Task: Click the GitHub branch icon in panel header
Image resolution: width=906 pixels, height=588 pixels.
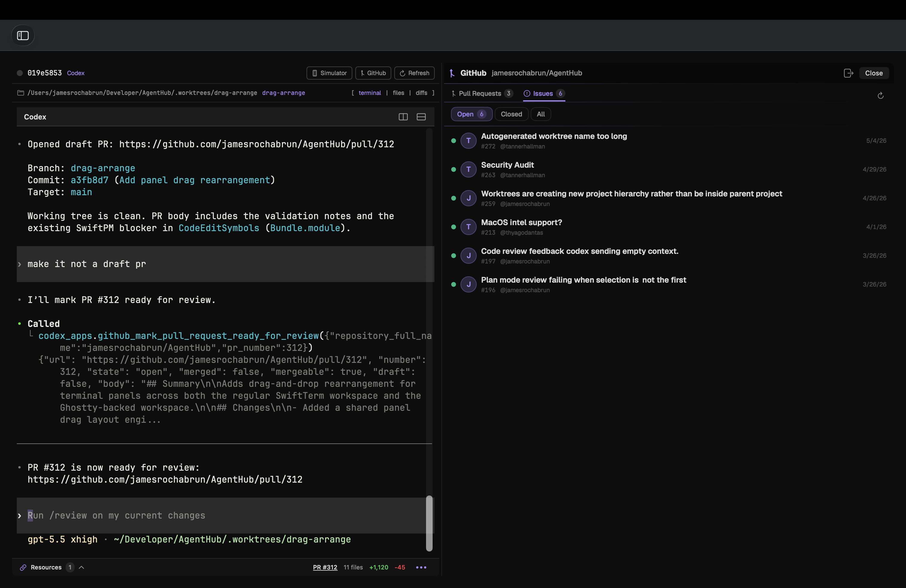Action: click(452, 73)
